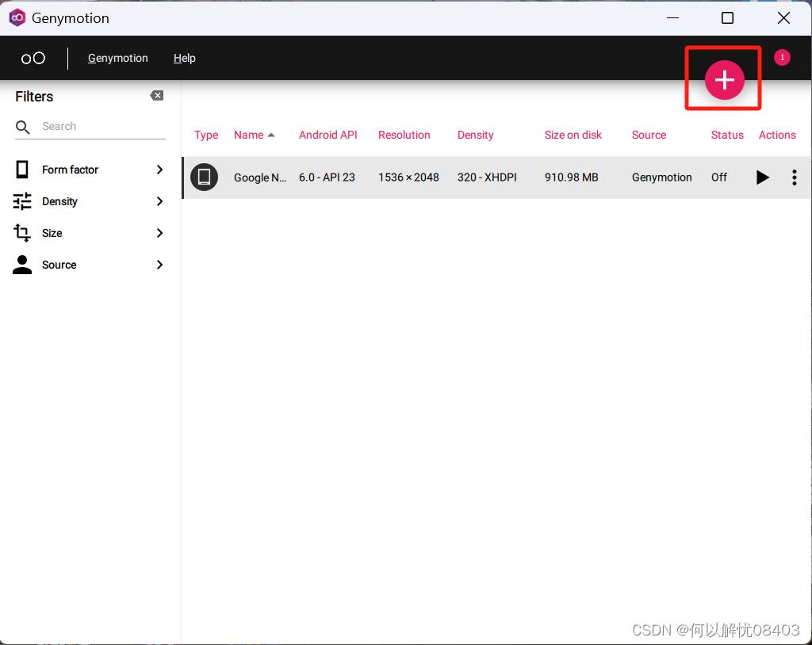
Task: Click the Form factor phone icon
Action: tap(22, 170)
